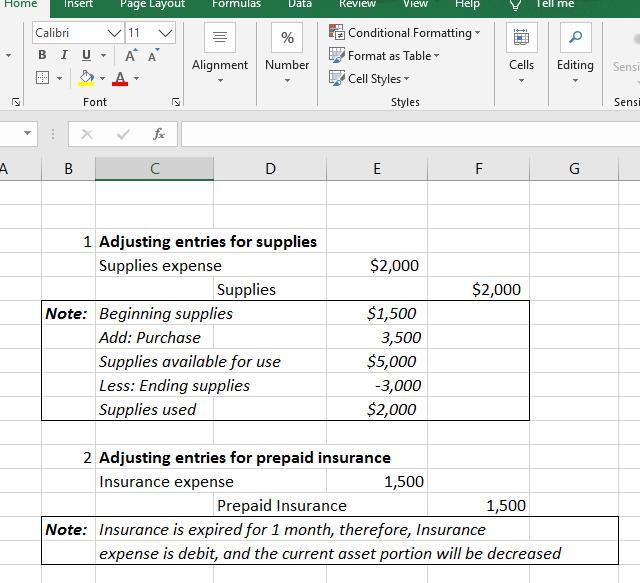Select 'Adjusting entries for prepaid insurance' cell
The width and height of the screenshot is (640, 583).
244,457
